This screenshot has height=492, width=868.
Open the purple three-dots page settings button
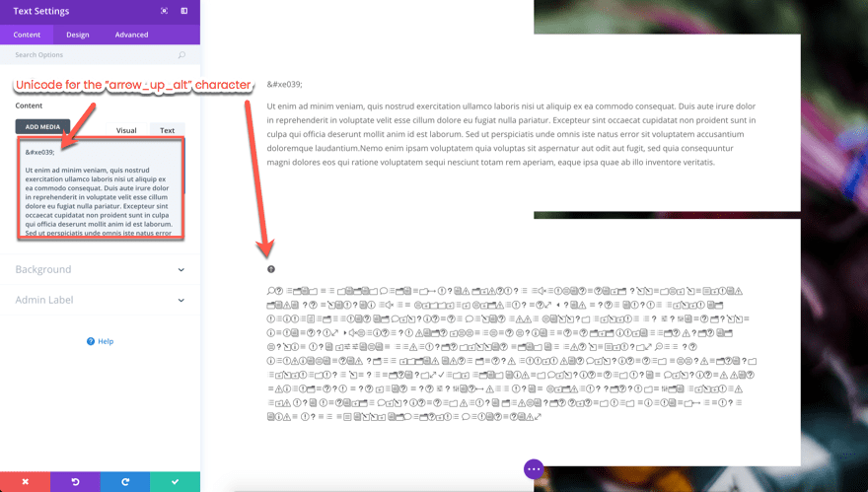534,468
